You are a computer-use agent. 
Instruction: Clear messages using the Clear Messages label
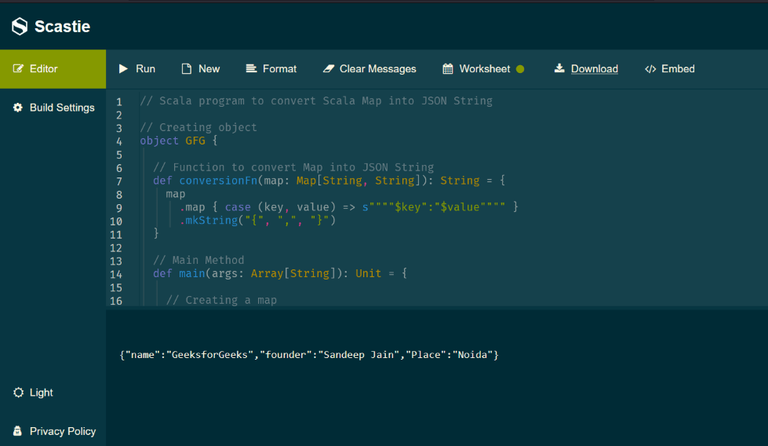pyautogui.click(x=378, y=69)
